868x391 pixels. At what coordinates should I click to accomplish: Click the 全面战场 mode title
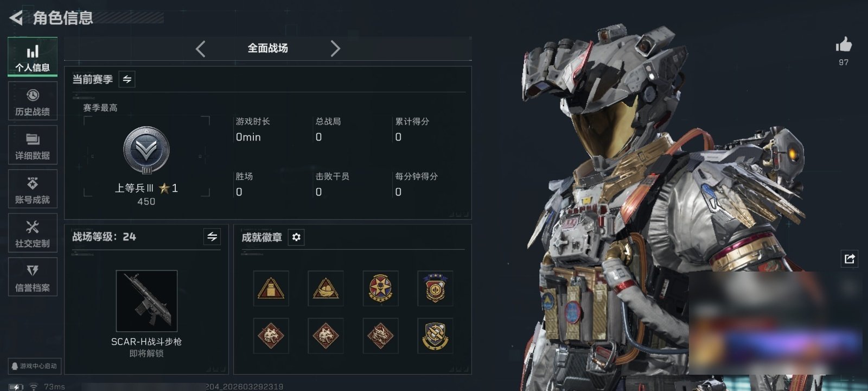[268, 48]
